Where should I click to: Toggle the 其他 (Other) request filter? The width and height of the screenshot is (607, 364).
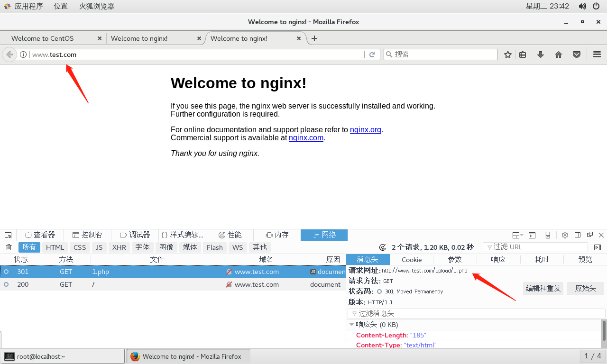(x=259, y=247)
